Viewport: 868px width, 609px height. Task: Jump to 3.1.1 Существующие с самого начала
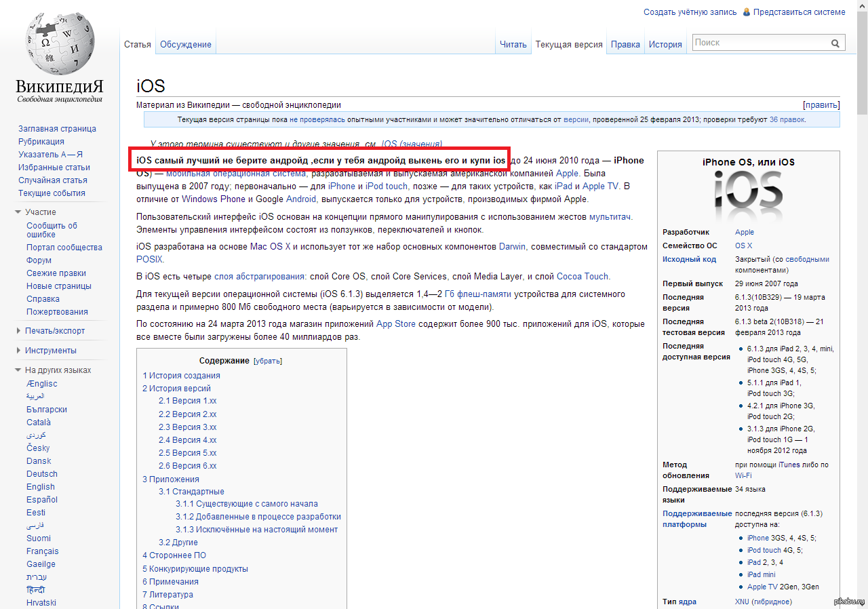click(x=247, y=504)
